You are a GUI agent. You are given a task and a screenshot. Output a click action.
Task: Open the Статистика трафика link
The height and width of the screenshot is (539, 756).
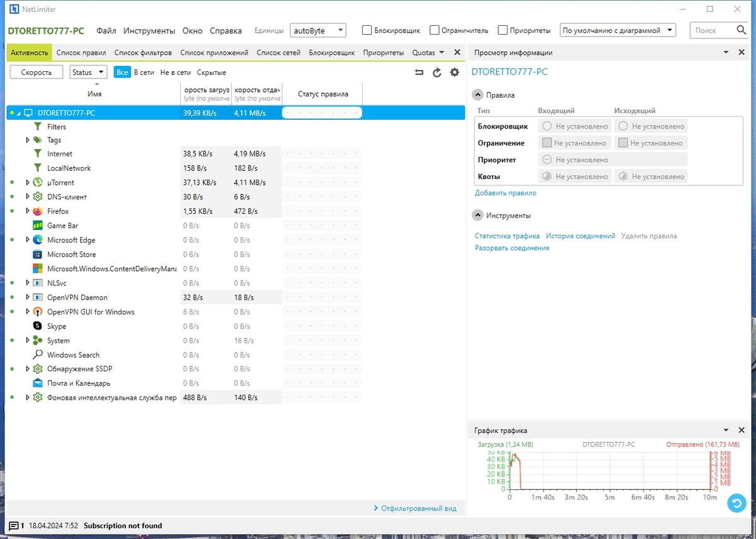(x=507, y=236)
